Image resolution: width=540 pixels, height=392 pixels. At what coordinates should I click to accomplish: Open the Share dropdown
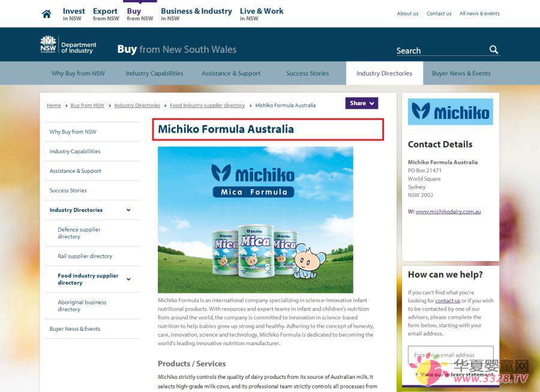tap(361, 103)
